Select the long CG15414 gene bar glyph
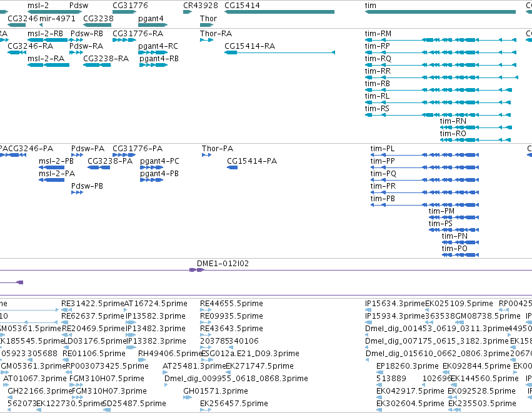 point(279,12)
